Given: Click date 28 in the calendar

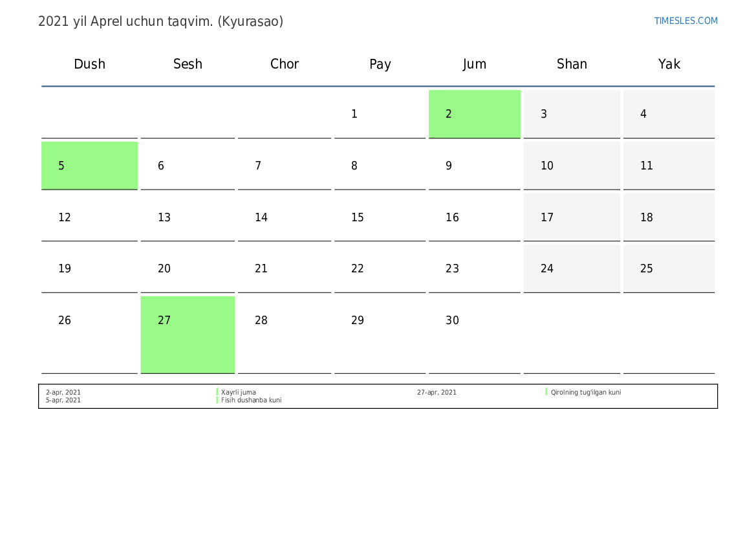Looking at the screenshot, I should coord(285,335).
